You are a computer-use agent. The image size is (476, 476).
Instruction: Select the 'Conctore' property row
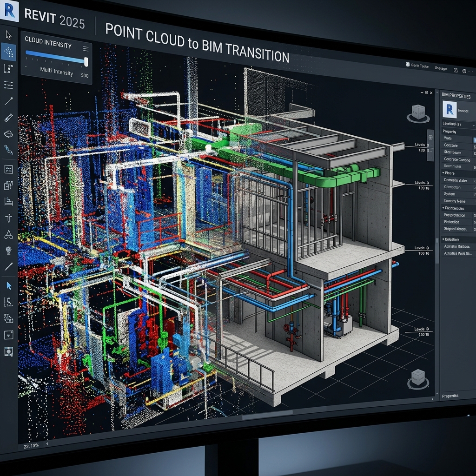click(458, 145)
